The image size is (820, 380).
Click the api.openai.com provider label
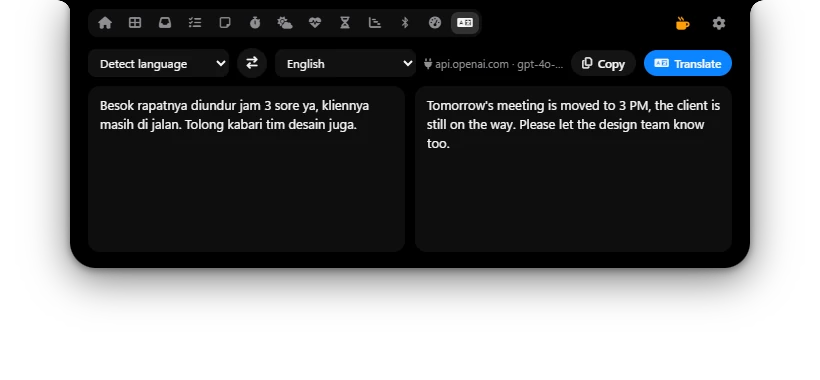tap(494, 64)
